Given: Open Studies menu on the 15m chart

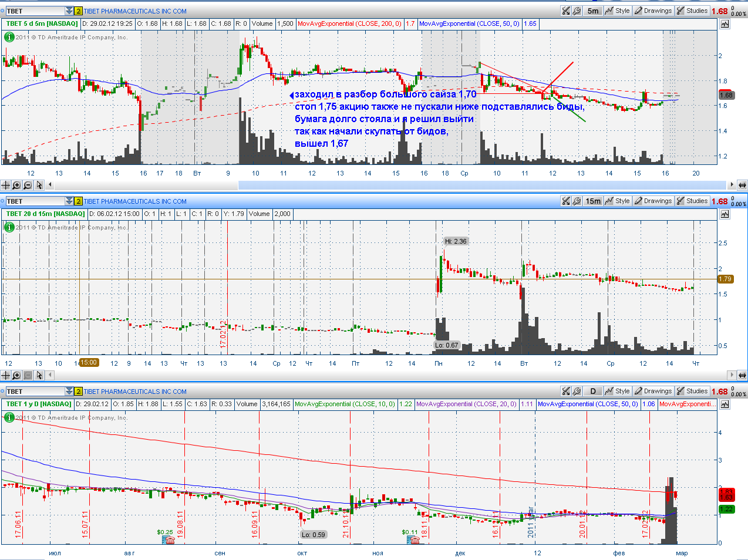Looking at the screenshot, I should pos(692,201).
